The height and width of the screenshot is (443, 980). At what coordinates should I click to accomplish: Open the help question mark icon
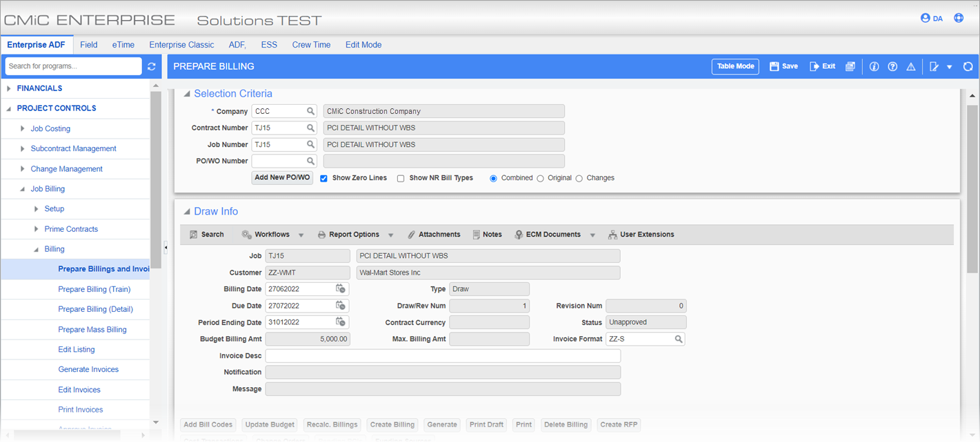tap(892, 66)
